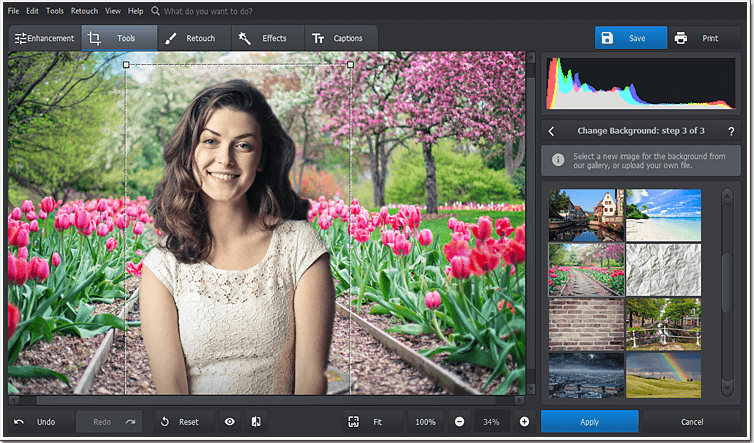Open the View menu

113,11
